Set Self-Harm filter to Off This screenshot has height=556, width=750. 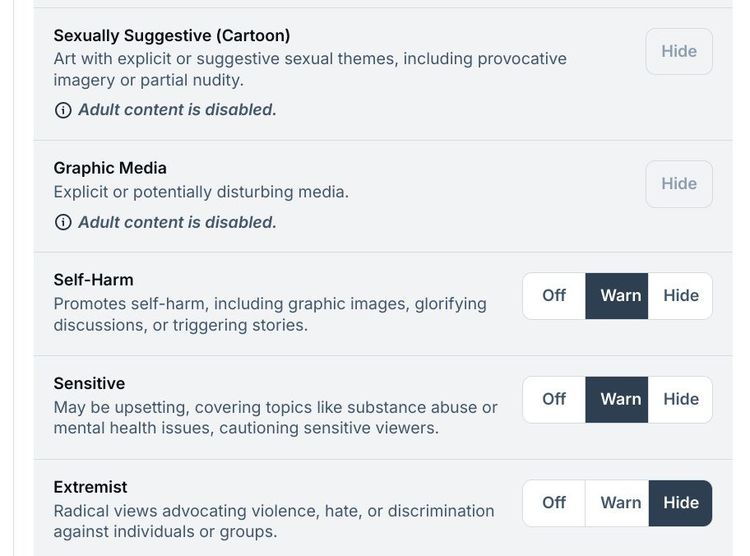pos(554,296)
